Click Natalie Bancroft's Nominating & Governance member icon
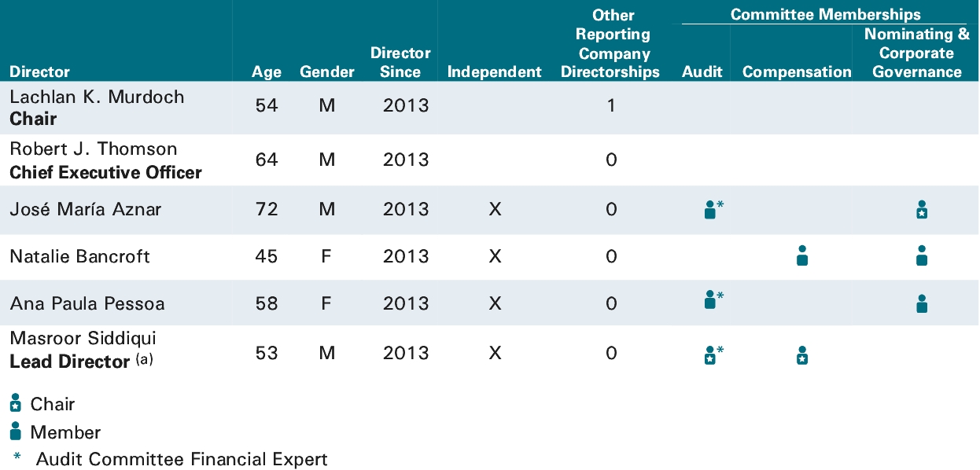 click(x=922, y=255)
